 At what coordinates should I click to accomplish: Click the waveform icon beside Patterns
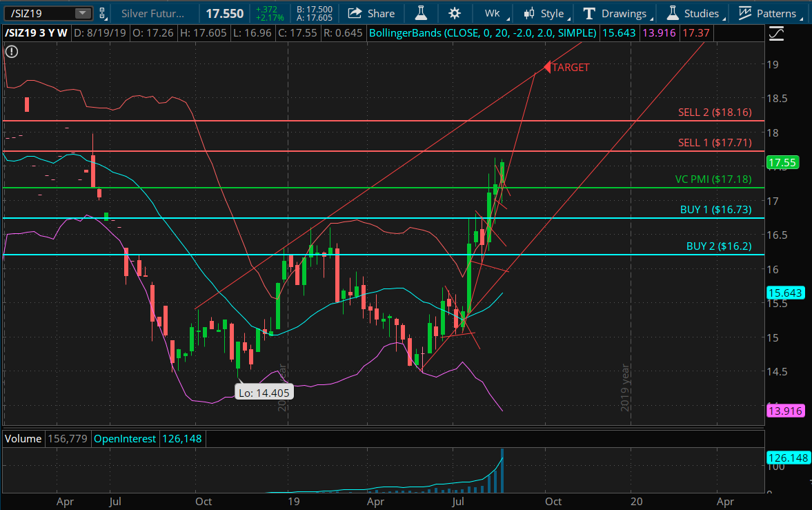click(744, 13)
